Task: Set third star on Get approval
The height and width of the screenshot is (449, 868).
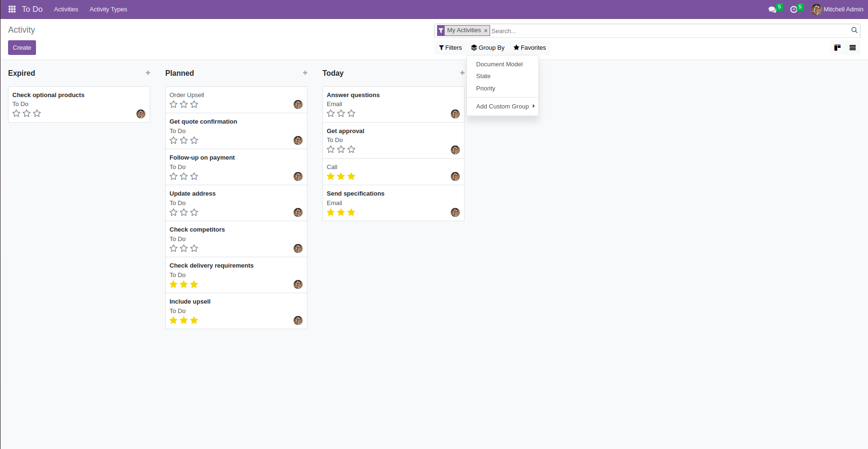Action: click(x=351, y=149)
